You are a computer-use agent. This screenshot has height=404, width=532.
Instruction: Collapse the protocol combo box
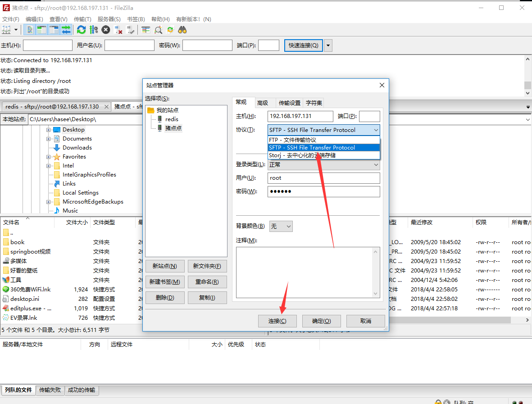tap(376, 130)
